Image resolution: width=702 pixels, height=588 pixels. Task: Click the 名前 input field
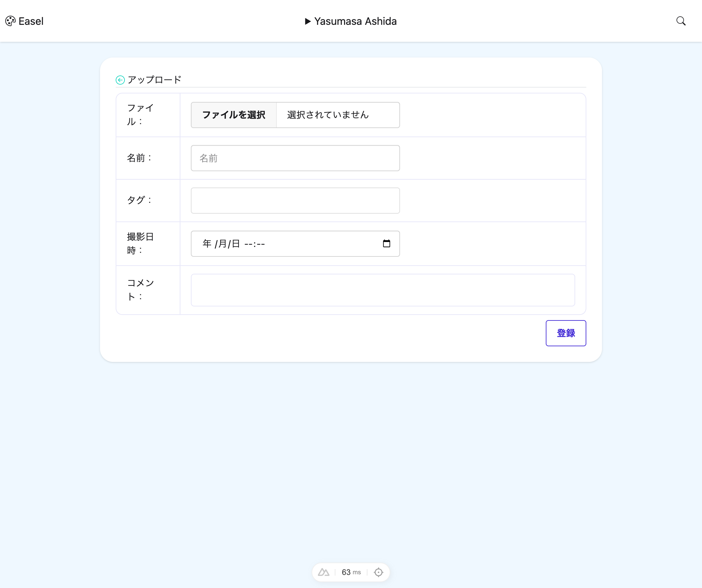[x=295, y=158]
